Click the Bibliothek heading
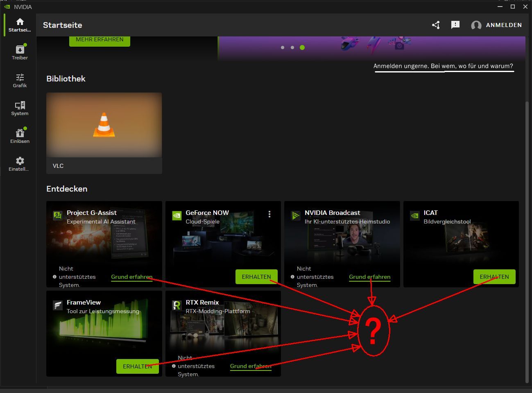Screen dimensions: 532x393 66,79
